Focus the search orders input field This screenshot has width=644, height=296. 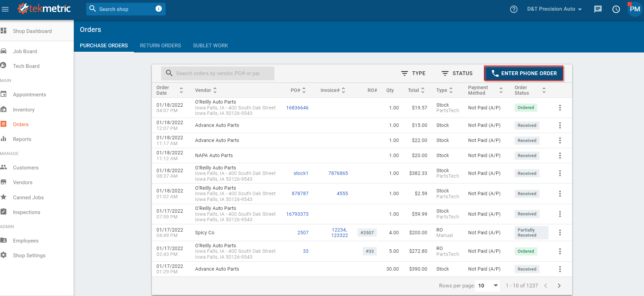[218, 73]
